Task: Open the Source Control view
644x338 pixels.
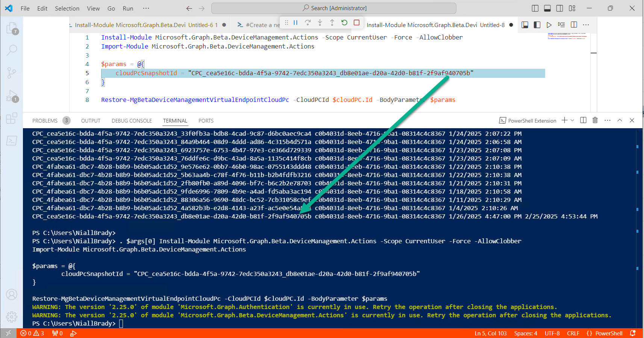Action: [x=12, y=73]
